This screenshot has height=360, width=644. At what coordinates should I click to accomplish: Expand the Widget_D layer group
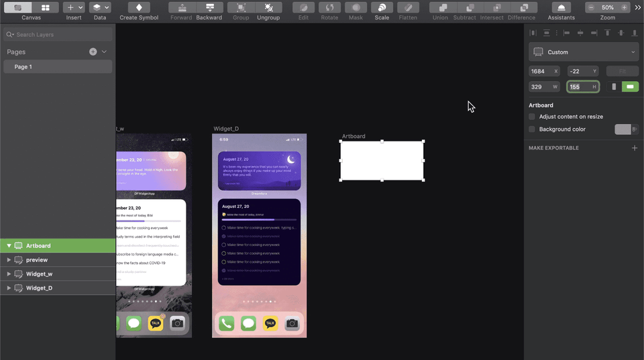(9, 288)
